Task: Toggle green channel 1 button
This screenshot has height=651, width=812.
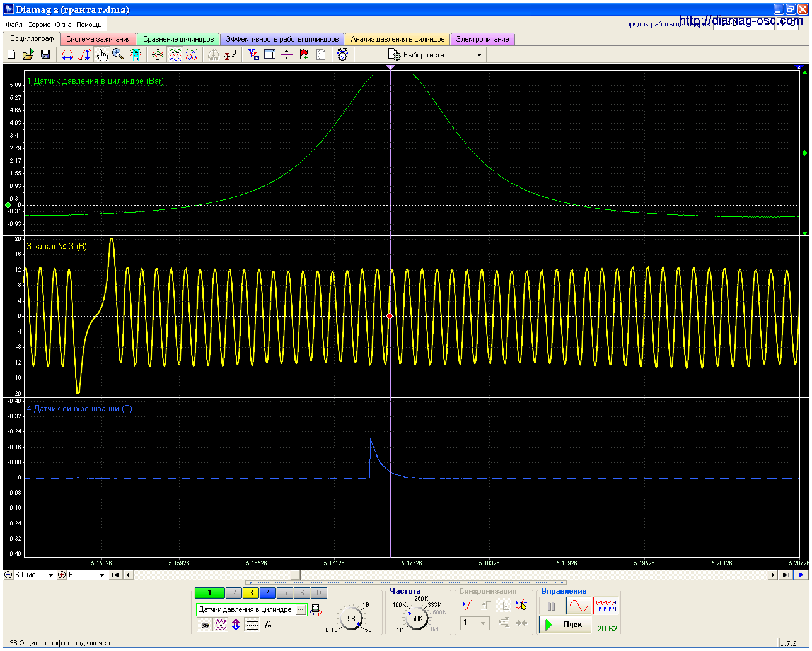Action: pos(209,592)
